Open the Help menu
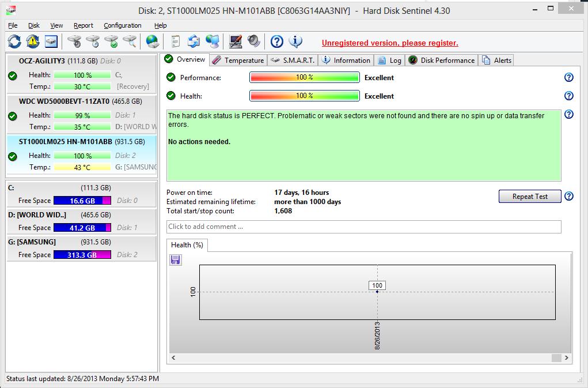Screen dimensions: 588x388 [161, 25]
